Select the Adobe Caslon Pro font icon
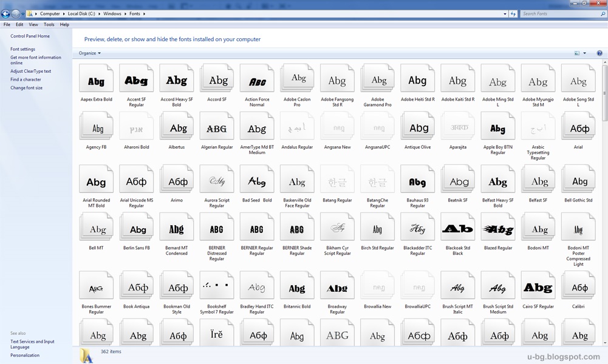Viewport: 608px width, 364px height. coord(297,79)
